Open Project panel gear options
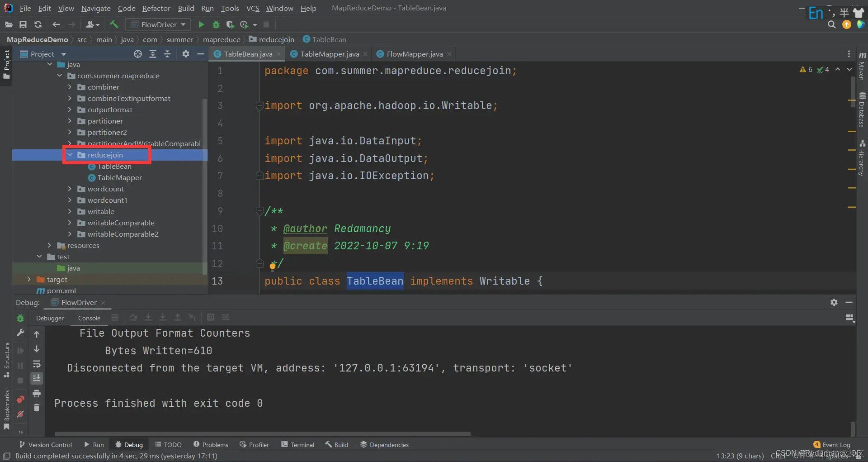Screen dimensions: 868x462 click(185, 54)
